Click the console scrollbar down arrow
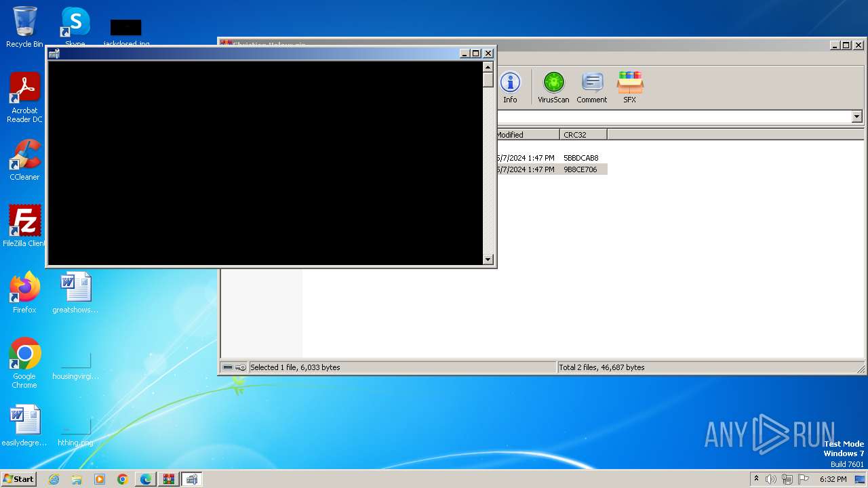This screenshot has width=868, height=488. [488, 259]
